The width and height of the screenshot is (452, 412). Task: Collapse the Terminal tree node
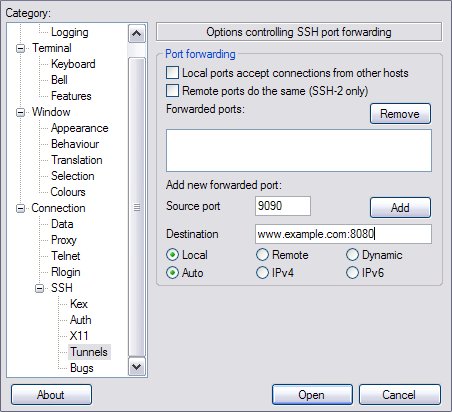tap(21, 48)
